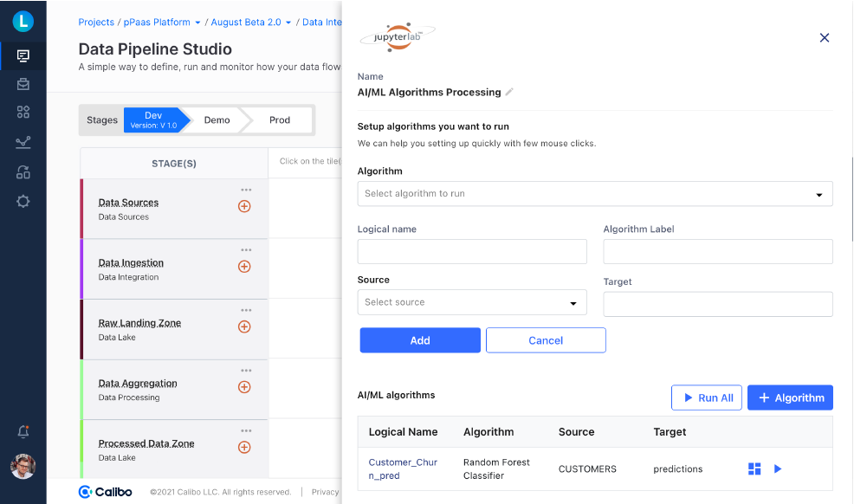Click the pencil icon to edit name
The height and width of the screenshot is (504, 854).
(510, 92)
